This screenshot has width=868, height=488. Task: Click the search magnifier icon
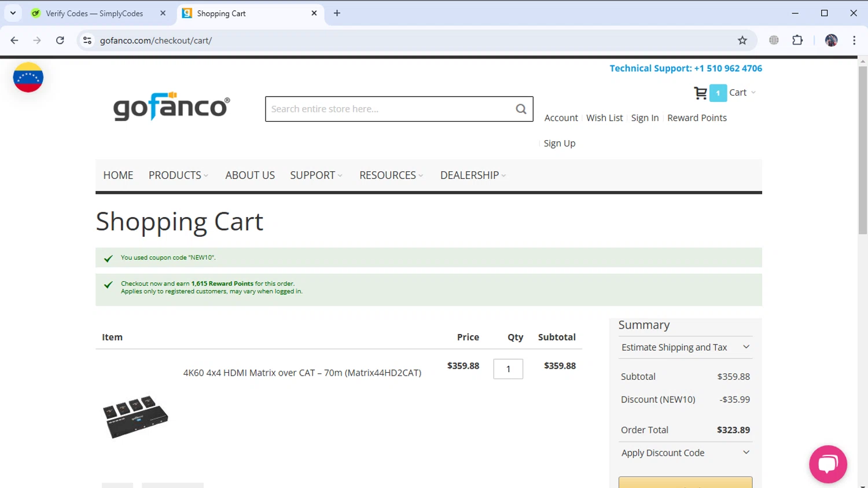521,109
